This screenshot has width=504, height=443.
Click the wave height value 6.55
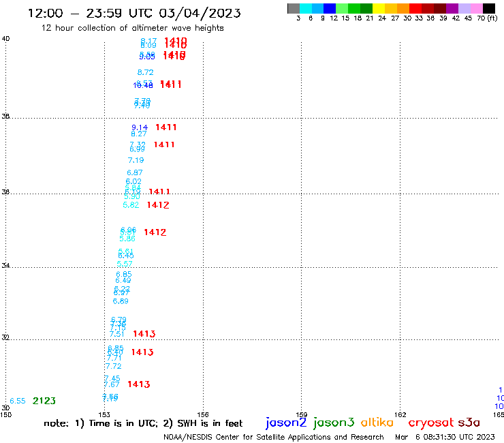(17, 401)
